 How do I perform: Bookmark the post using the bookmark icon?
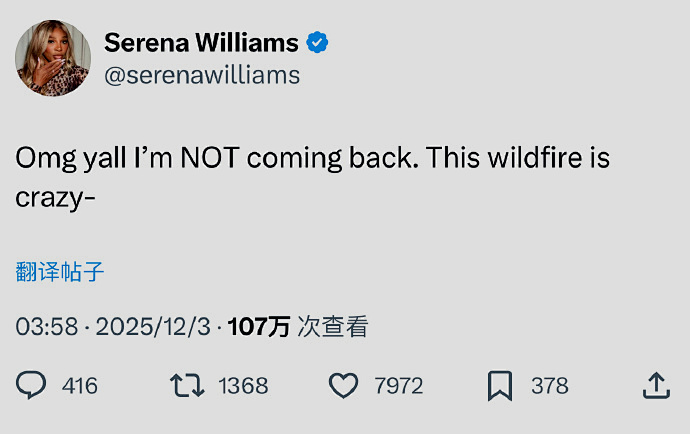[x=500, y=385]
